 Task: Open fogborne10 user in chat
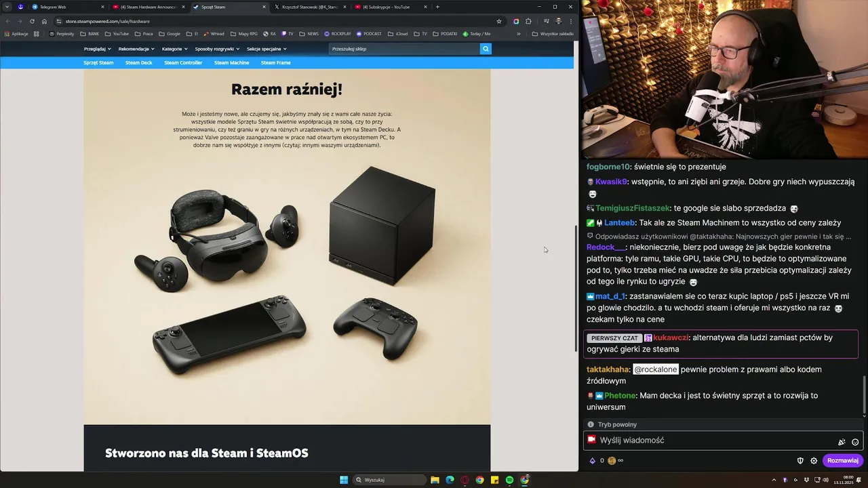[x=608, y=167]
